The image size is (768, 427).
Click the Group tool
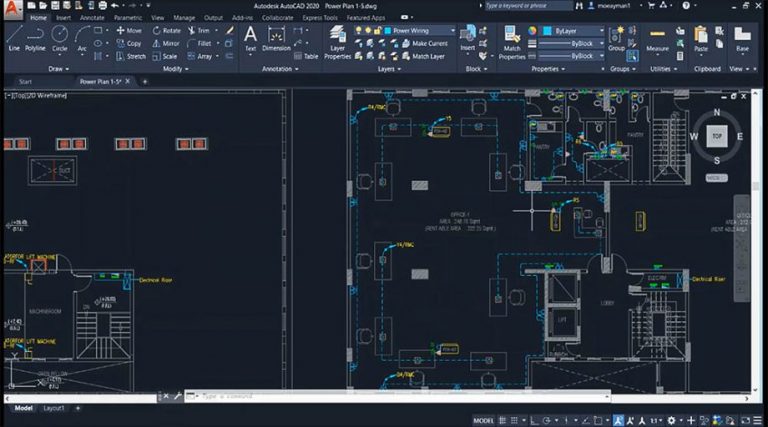[616, 39]
